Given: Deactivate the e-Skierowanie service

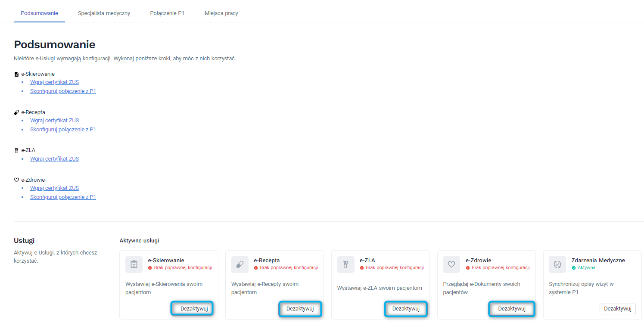Looking at the screenshot, I should tap(192, 308).
